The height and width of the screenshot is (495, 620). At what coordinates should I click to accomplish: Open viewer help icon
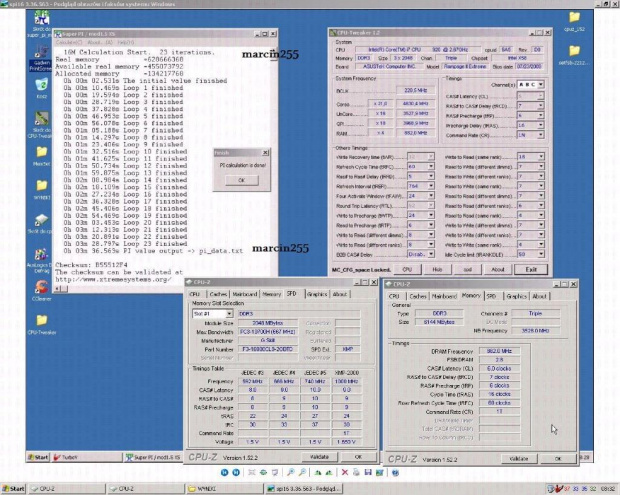tap(395, 472)
